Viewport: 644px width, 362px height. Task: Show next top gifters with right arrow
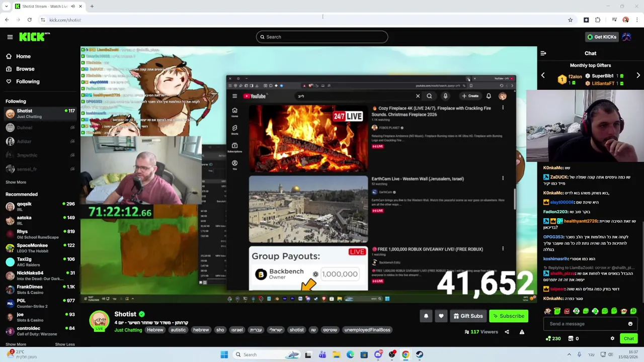coord(638,75)
